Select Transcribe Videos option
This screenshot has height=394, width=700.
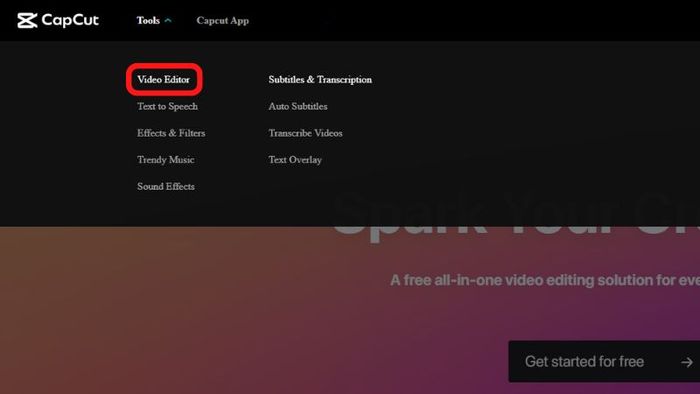[305, 133]
